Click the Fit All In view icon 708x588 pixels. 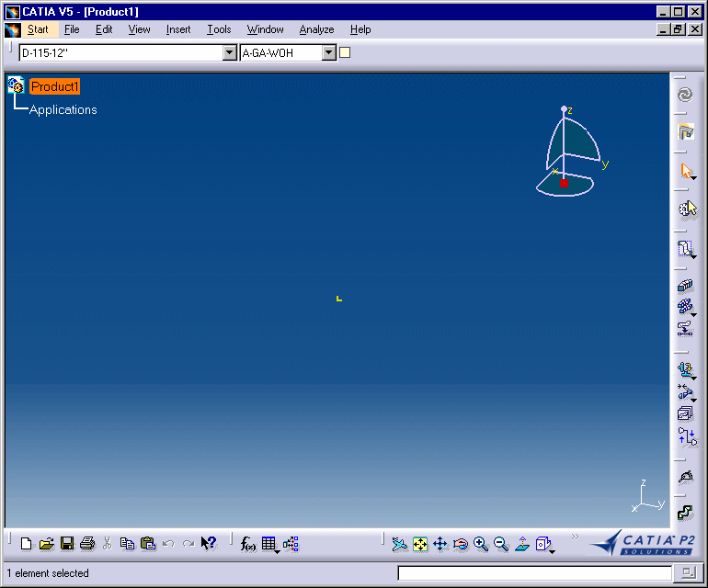(419, 544)
